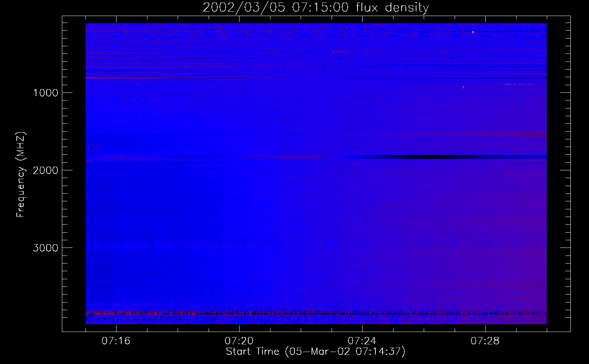
Task: Click the Frequency (MHZ) axis label
Action: point(21,175)
